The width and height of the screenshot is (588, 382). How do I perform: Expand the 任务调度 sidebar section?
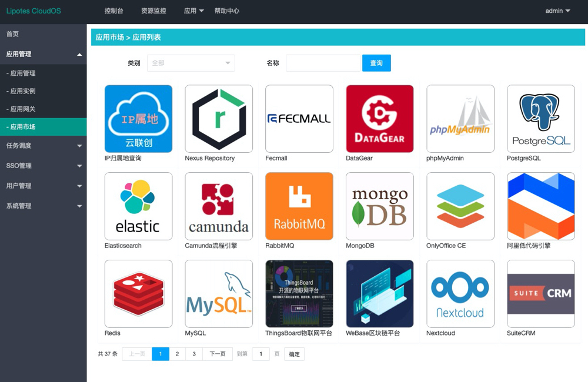coord(44,145)
